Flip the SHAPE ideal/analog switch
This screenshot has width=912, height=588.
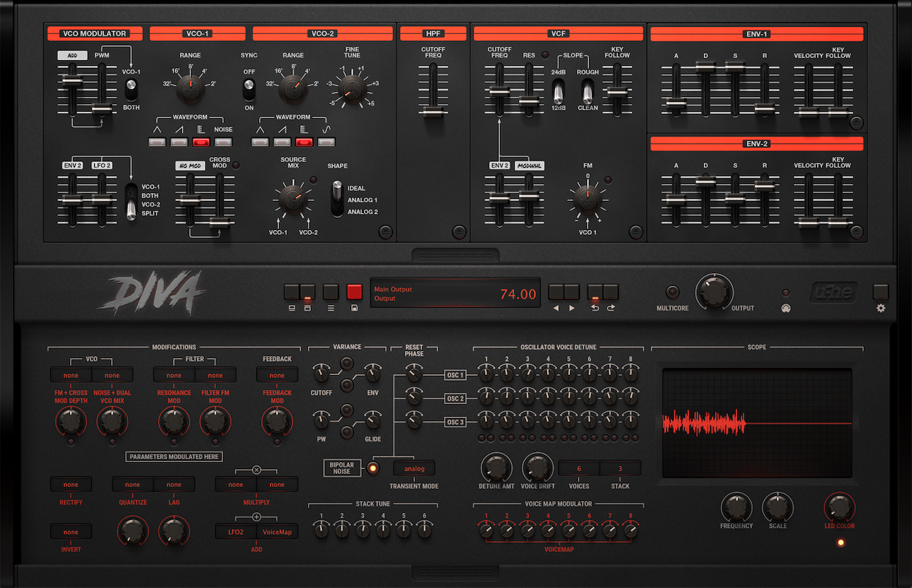click(338, 199)
